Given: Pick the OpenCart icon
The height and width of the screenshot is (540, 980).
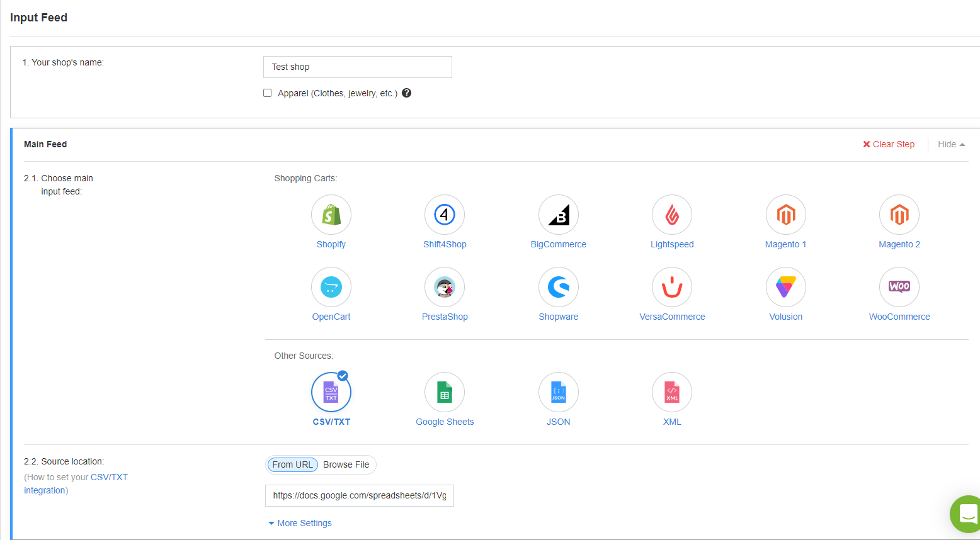Looking at the screenshot, I should 331,287.
